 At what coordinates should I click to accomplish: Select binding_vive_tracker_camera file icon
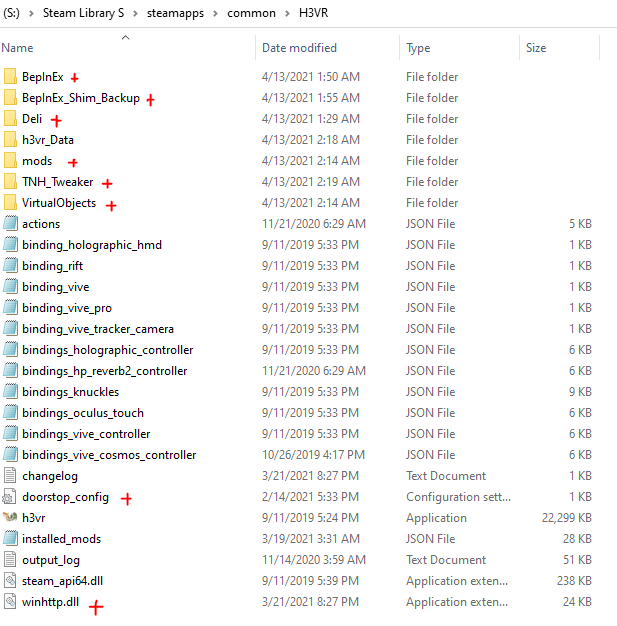point(10,329)
